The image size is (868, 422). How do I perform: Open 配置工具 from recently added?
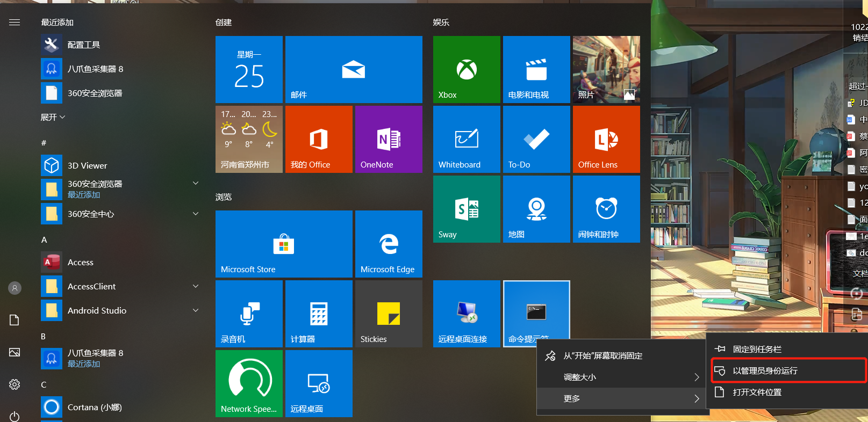pos(121,45)
